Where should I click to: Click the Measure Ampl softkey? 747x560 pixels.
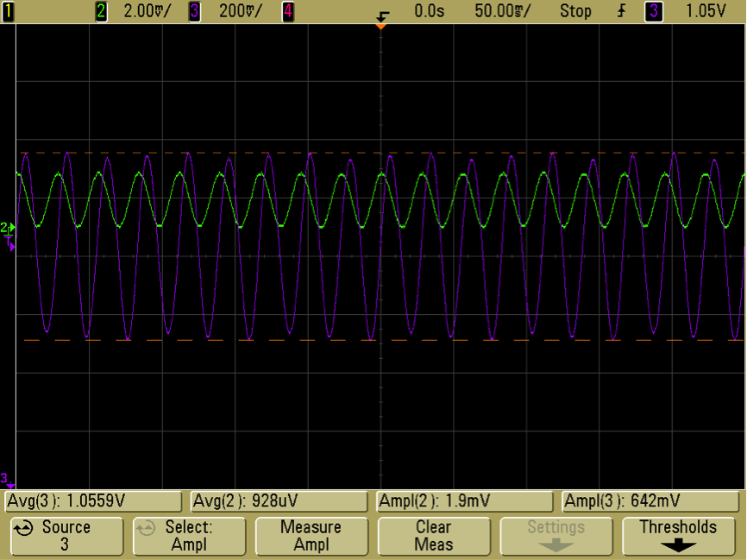311,536
